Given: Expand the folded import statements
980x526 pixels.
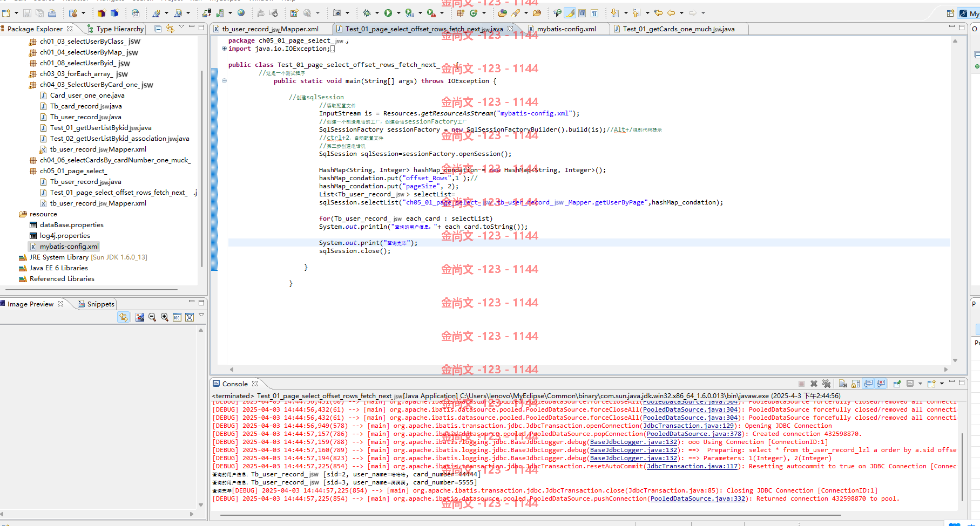Looking at the screenshot, I should (x=224, y=49).
